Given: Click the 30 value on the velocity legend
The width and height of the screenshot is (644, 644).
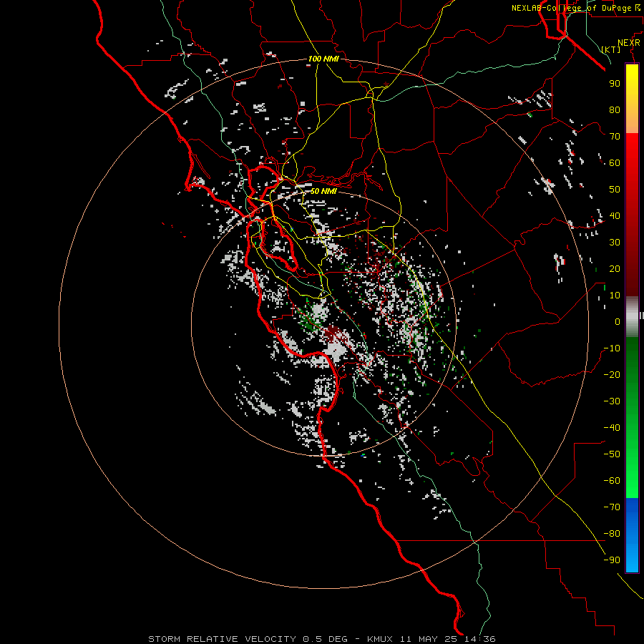Looking at the screenshot, I should (x=615, y=243).
